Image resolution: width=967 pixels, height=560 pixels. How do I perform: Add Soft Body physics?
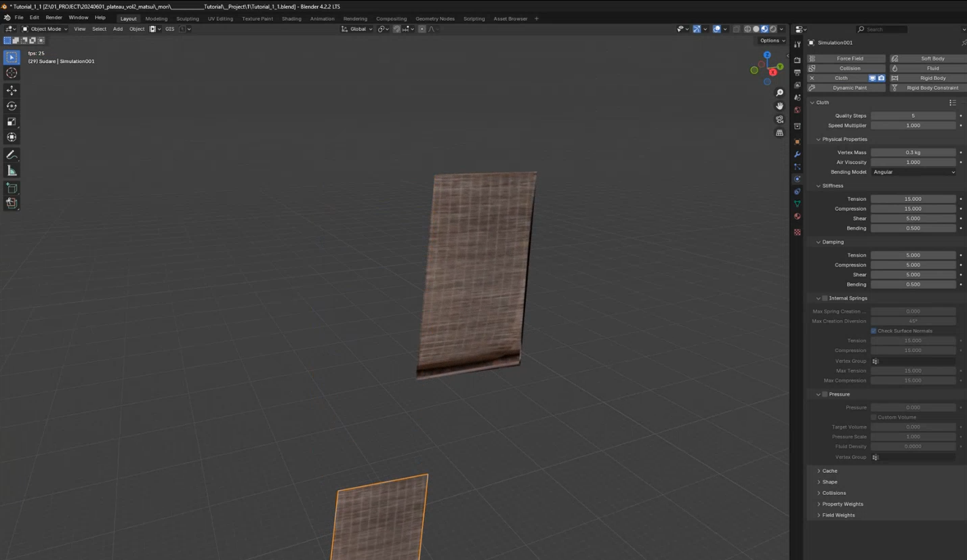928,58
